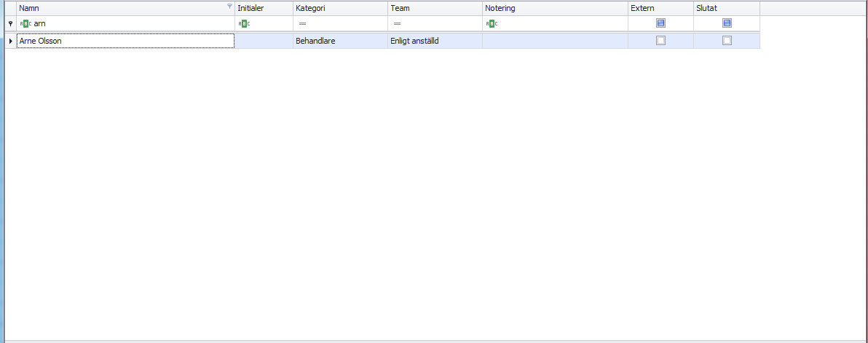Sort by the Team column header
Image resolution: width=868 pixels, height=343 pixels.
click(x=434, y=8)
